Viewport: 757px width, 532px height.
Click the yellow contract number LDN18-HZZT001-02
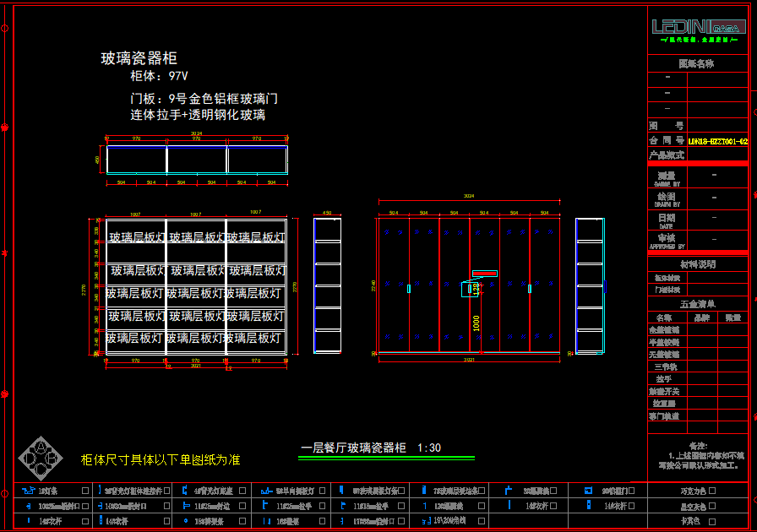pyautogui.click(x=717, y=142)
